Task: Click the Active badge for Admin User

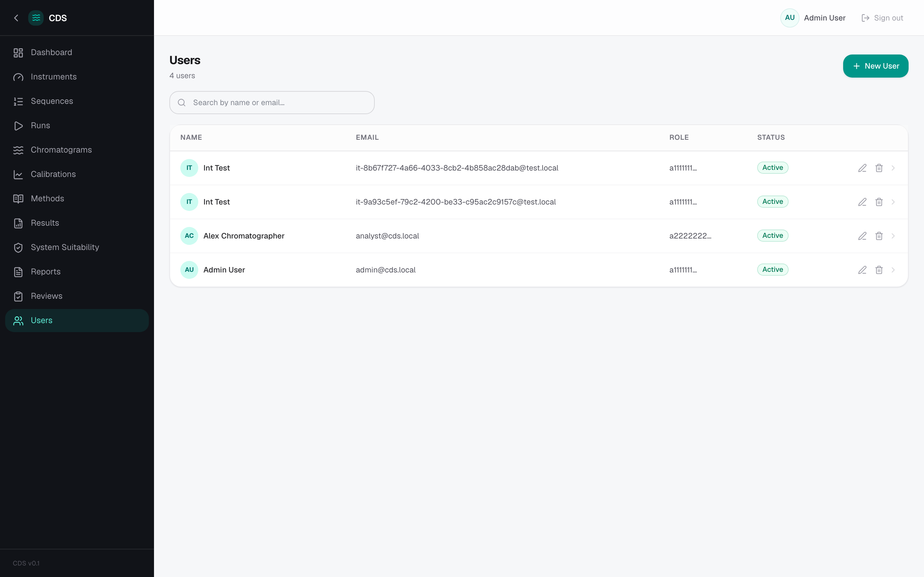Action: pos(773,269)
